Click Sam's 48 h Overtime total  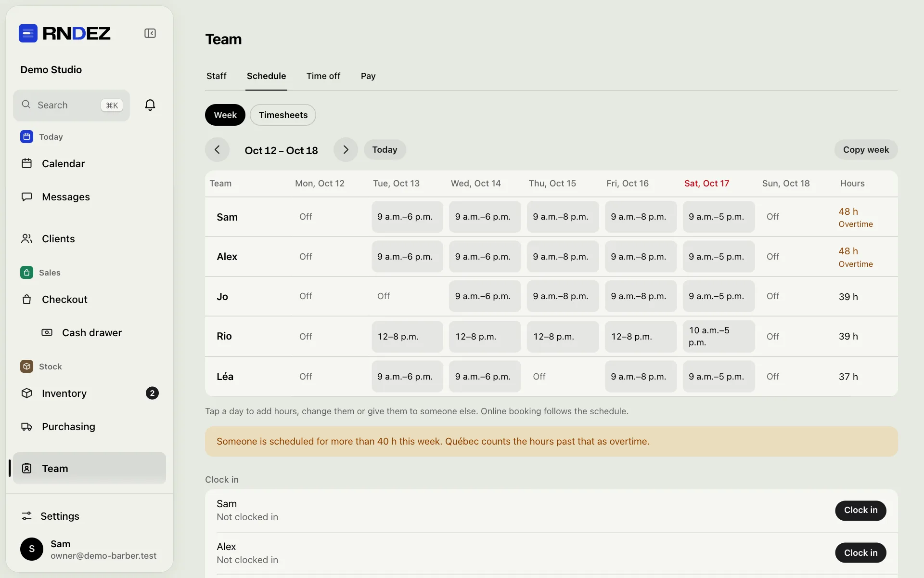tap(856, 217)
